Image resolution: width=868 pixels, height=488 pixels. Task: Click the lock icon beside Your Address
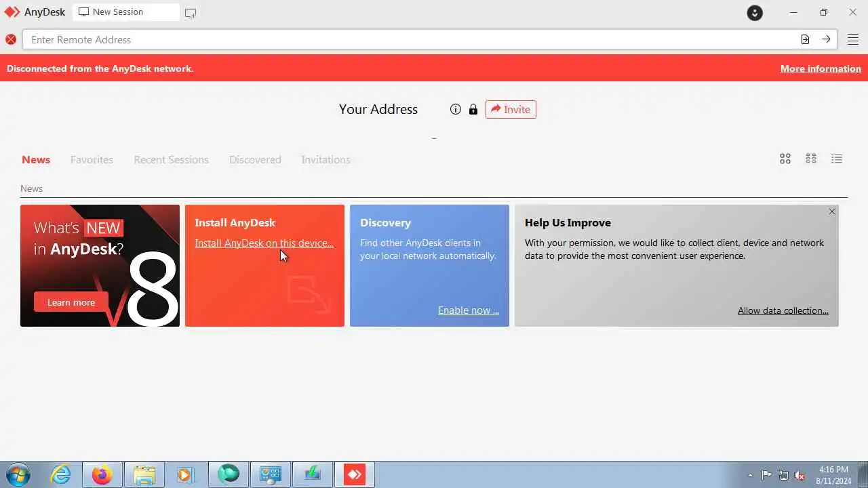[473, 109]
